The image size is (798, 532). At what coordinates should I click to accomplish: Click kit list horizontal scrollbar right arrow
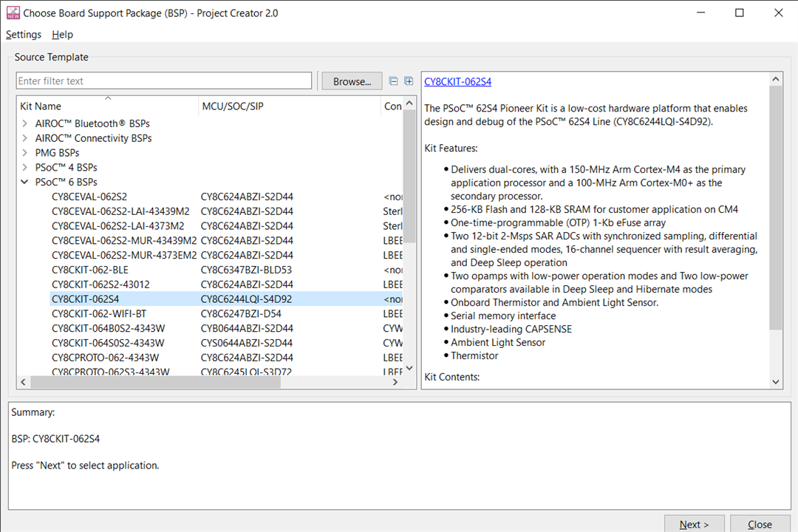point(395,382)
